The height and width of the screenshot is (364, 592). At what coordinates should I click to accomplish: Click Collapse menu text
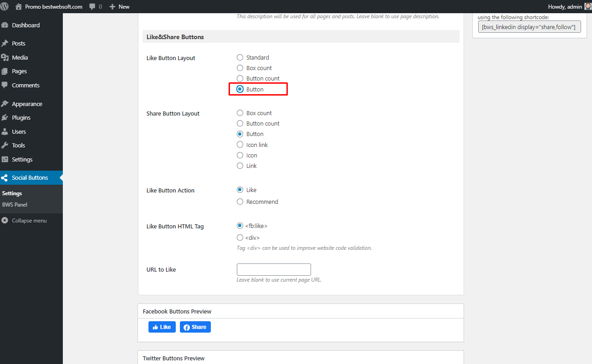(29, 221)
